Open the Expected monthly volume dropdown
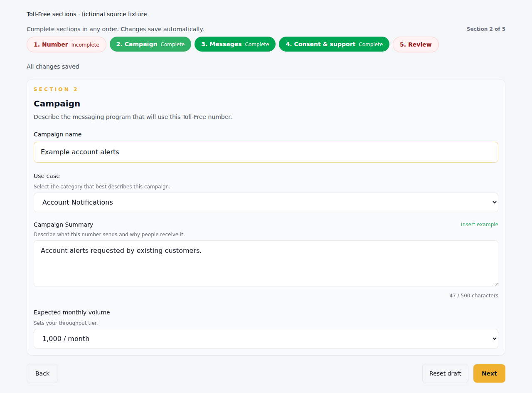Screen dimensions: 532x393 pyautogui.click(x=266, y=339)
